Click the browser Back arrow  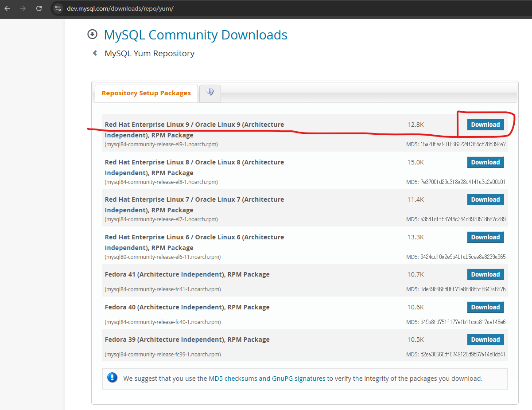tap(7, 8)
